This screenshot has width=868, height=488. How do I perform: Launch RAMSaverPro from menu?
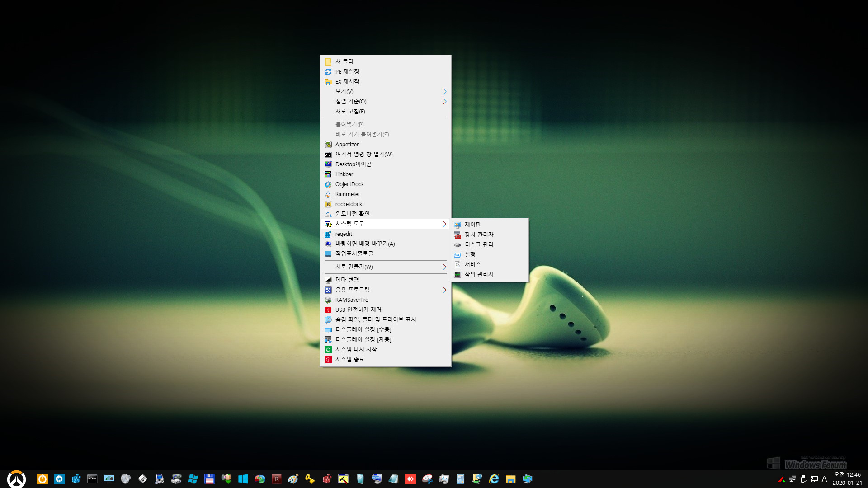[385, 300]
